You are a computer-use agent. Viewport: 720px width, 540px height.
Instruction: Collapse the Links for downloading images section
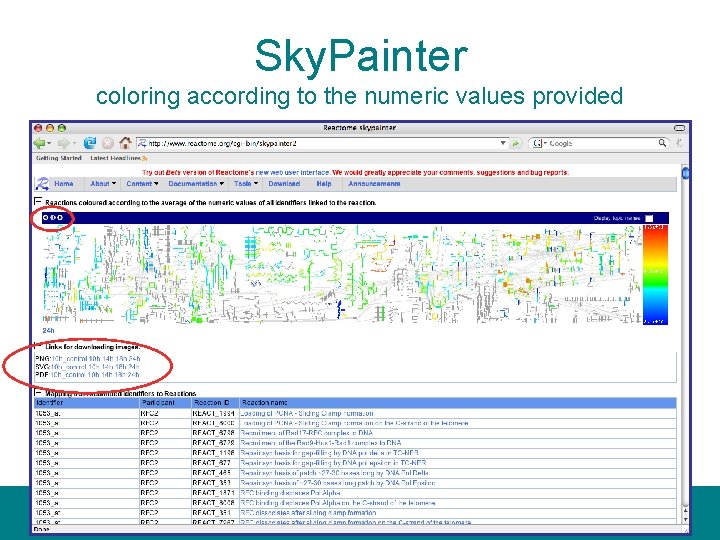click(38, 346)
